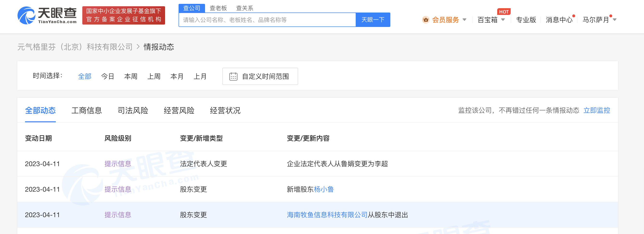Switch to 工商信息 tab
Viewport: 644px width, 234px height.
[x=86, y=110]
